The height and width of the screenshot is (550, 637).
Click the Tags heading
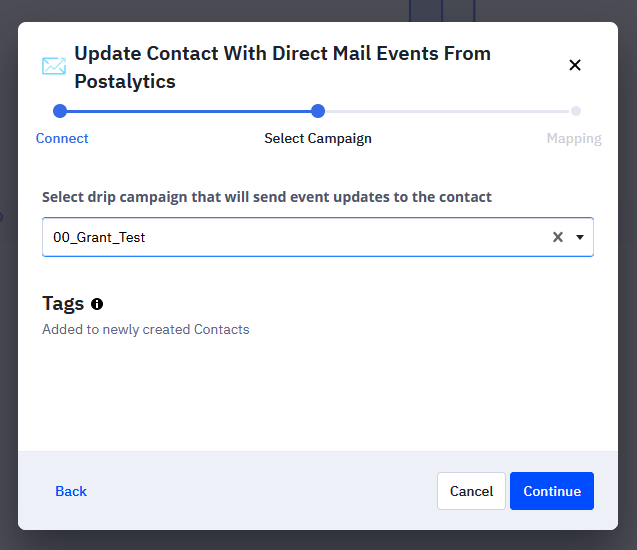[63, 303]
